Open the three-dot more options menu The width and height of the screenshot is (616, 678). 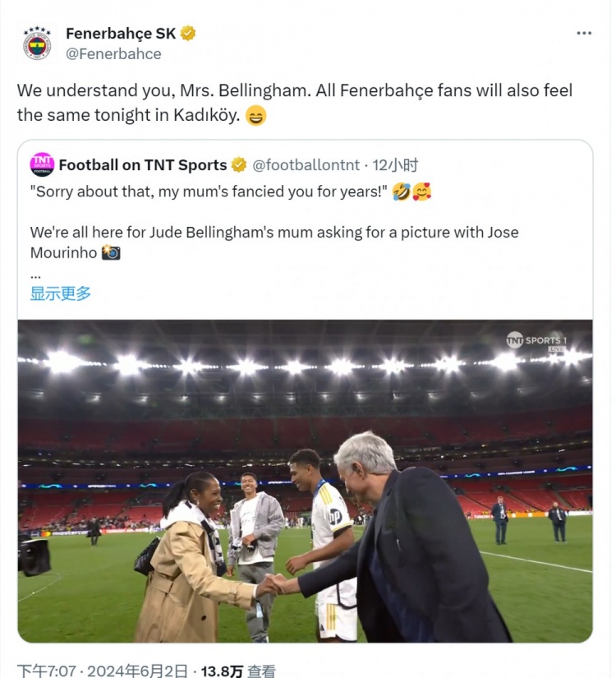pos(584,34)
